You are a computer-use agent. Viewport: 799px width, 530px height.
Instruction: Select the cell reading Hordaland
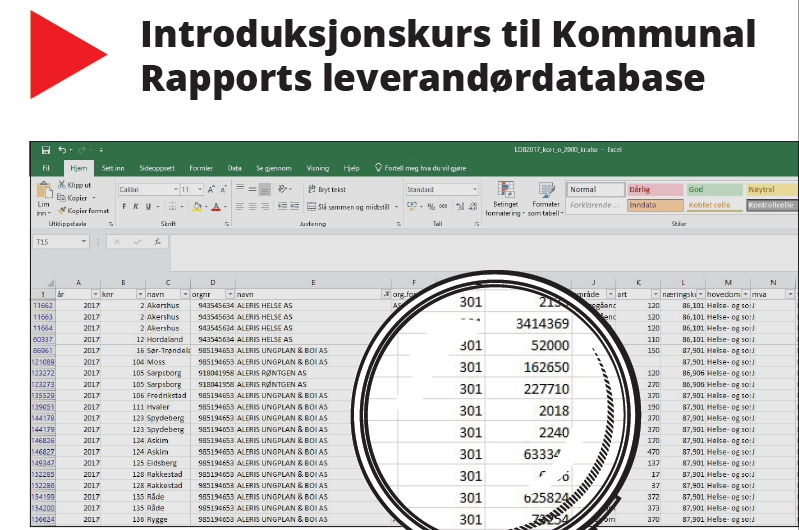(168, 339)
